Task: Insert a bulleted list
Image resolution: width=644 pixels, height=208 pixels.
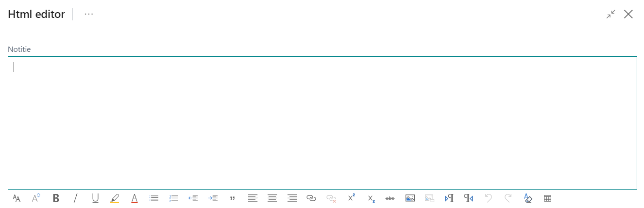Action: pyautogui.click(x=154, y=198)
